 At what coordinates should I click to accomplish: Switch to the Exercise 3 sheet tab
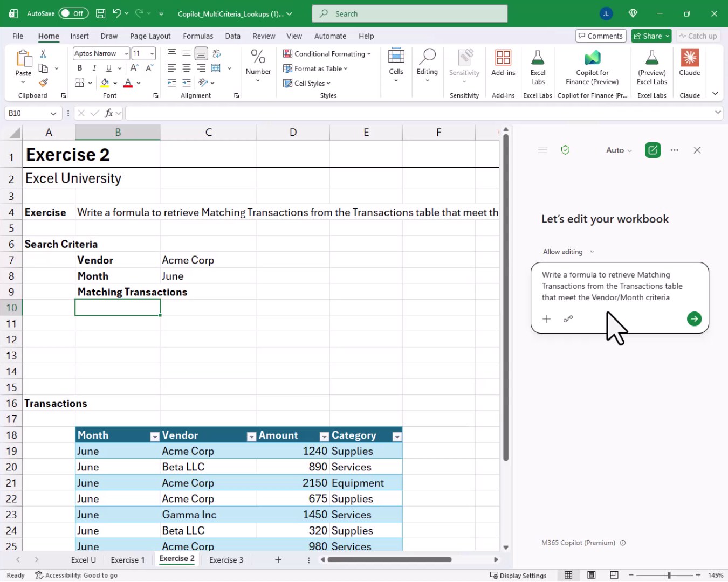[x=226, y=560]
